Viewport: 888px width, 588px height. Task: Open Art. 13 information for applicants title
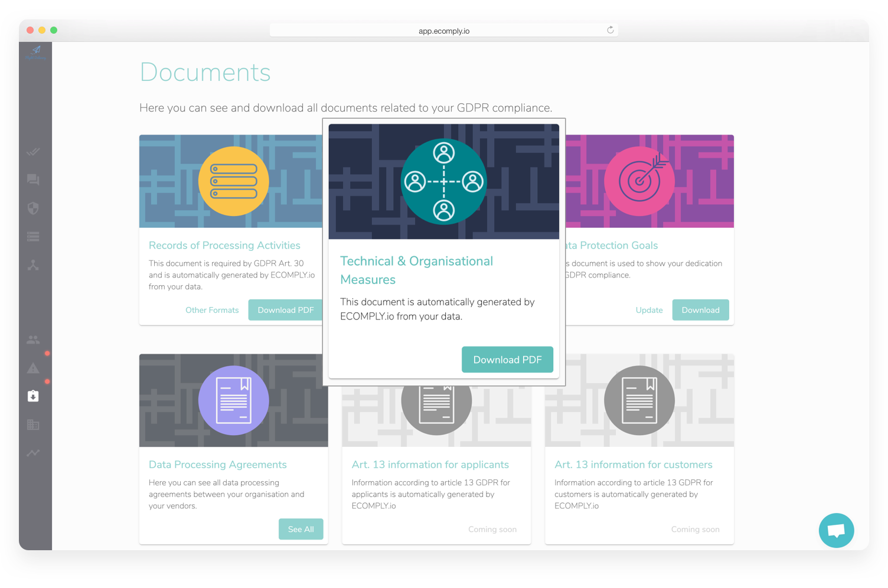[x=430, y=465]
